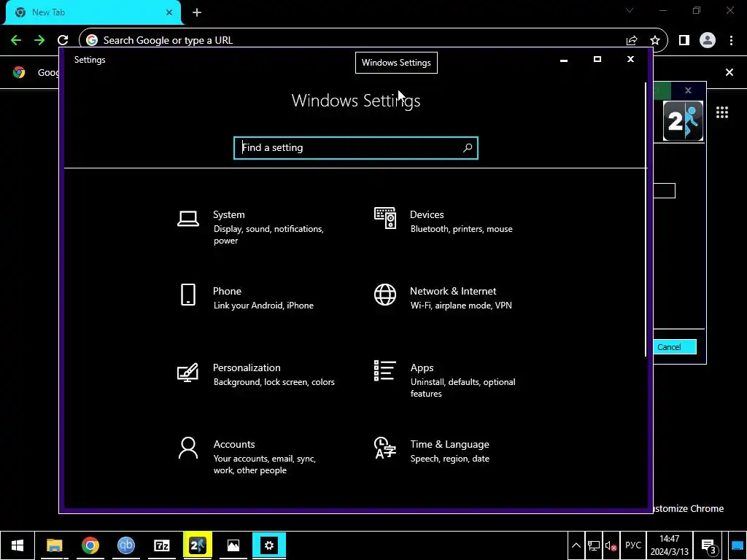Open network tray icon
Screen dimensions: 747x560
tap(594, 545)
